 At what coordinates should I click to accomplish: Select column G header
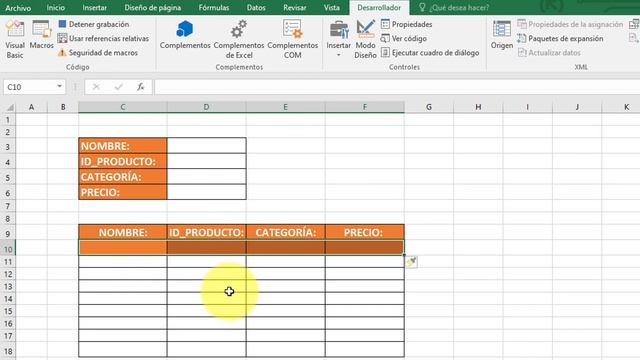[x=429, y=107]
